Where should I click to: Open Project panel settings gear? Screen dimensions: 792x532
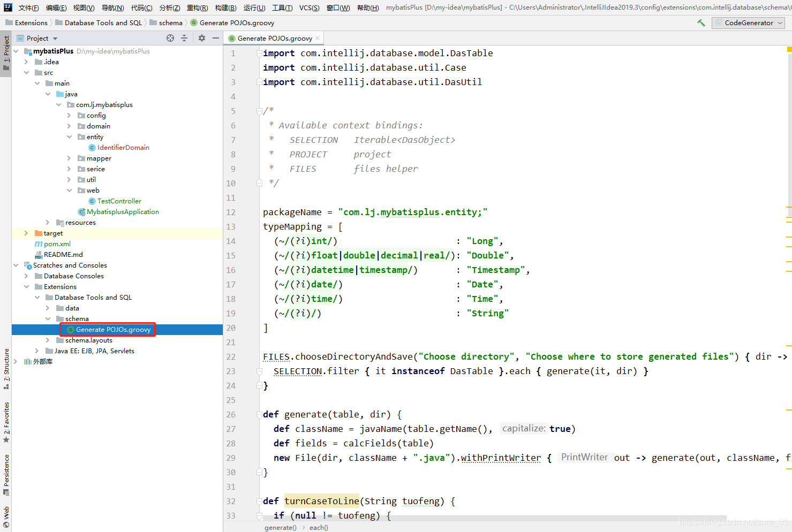[202, 38]
